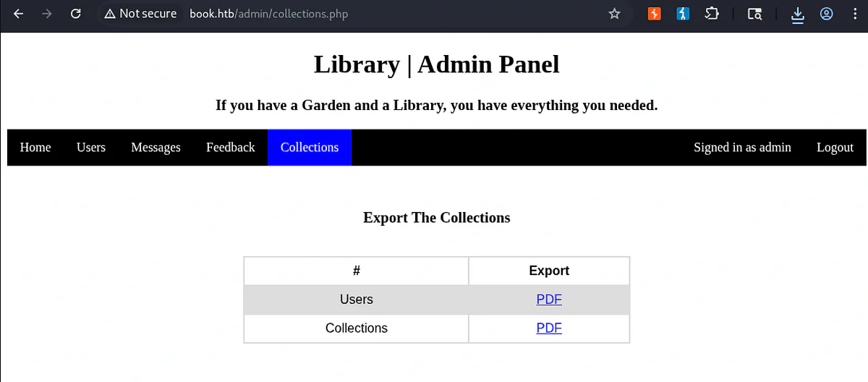Click the Library | Admin Panel title
The width and height of the screenshot is (868, 382).
436,64
